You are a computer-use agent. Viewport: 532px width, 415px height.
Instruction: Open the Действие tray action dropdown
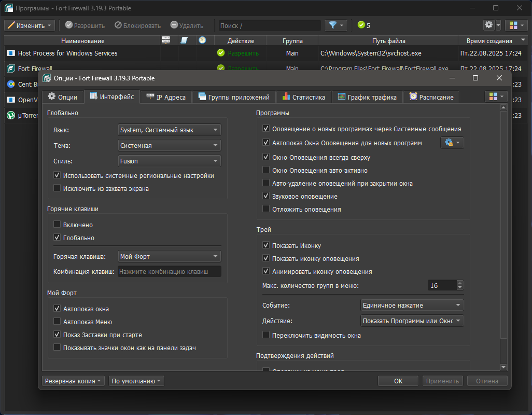coord(412,321)
